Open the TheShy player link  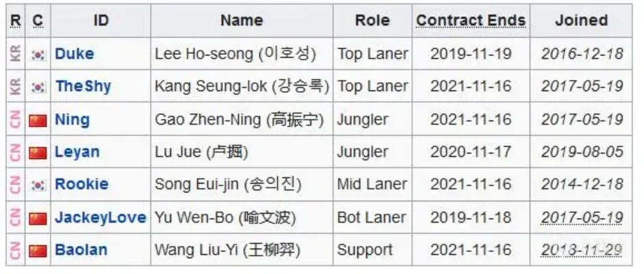click(x=83, y=86)
